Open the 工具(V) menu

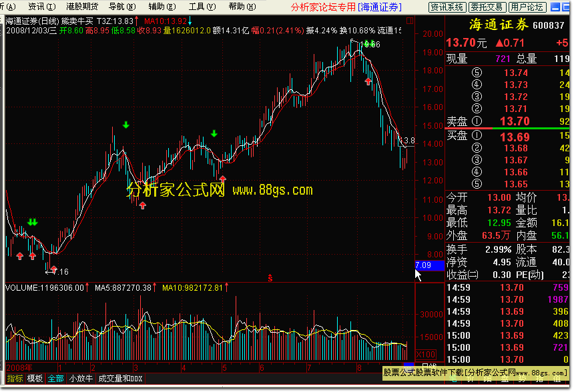point(202,7)
